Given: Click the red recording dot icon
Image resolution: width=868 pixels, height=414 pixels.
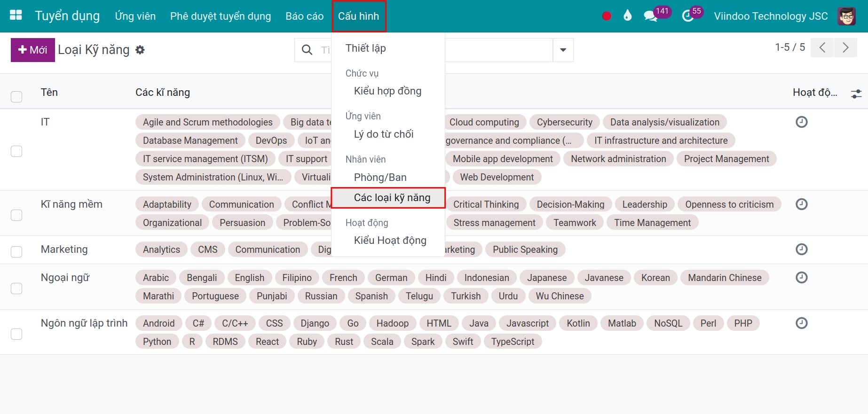Looking at the screenshot, I should click(607, 16).
